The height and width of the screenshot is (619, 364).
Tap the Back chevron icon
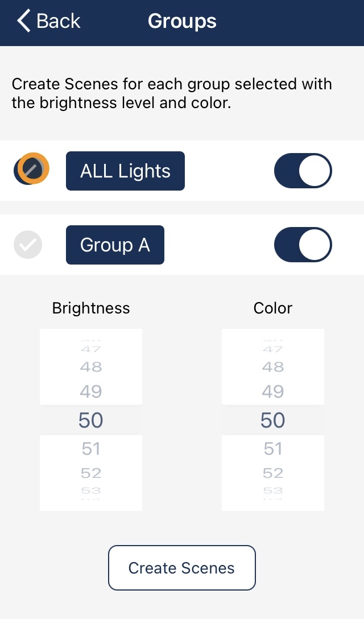point(24,21)
